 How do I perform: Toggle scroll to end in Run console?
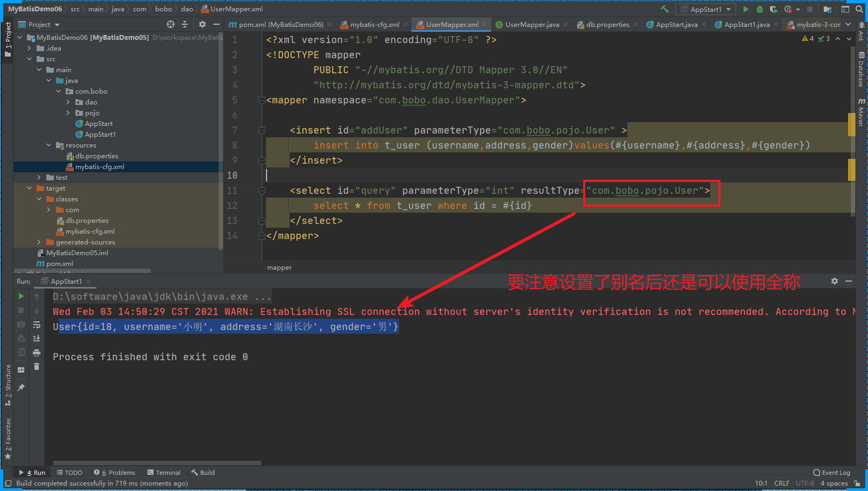(37, 339)
